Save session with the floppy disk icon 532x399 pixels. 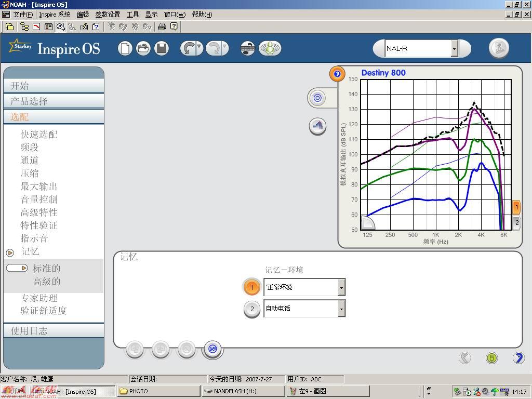pos(162,48)
